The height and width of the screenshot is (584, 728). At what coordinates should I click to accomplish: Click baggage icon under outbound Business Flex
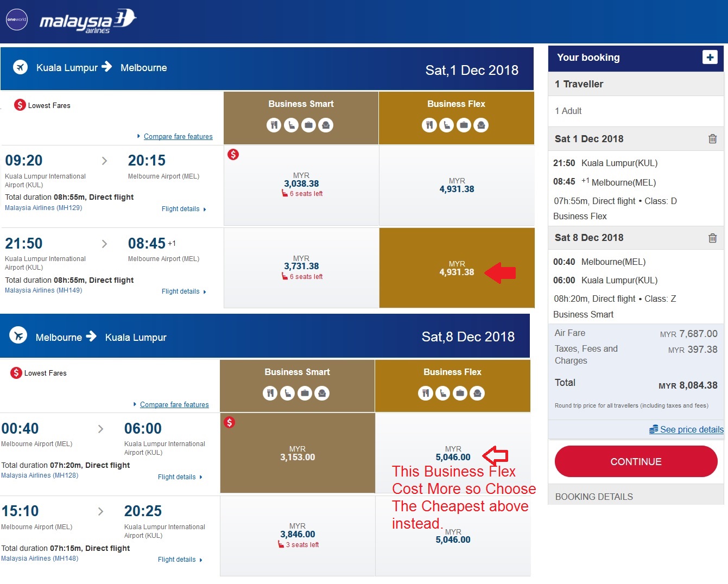click(464, 125)
